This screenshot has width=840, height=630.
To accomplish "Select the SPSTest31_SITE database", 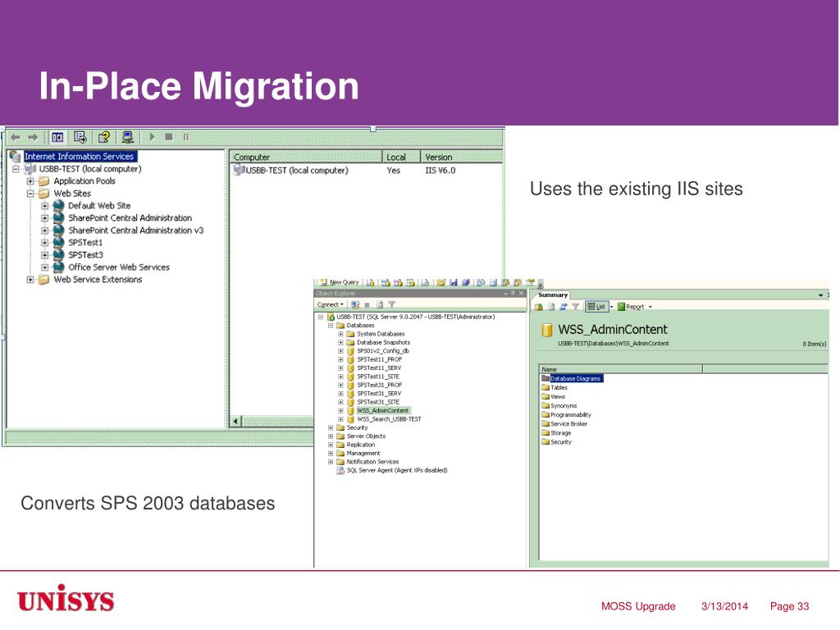I will (378, 402).
